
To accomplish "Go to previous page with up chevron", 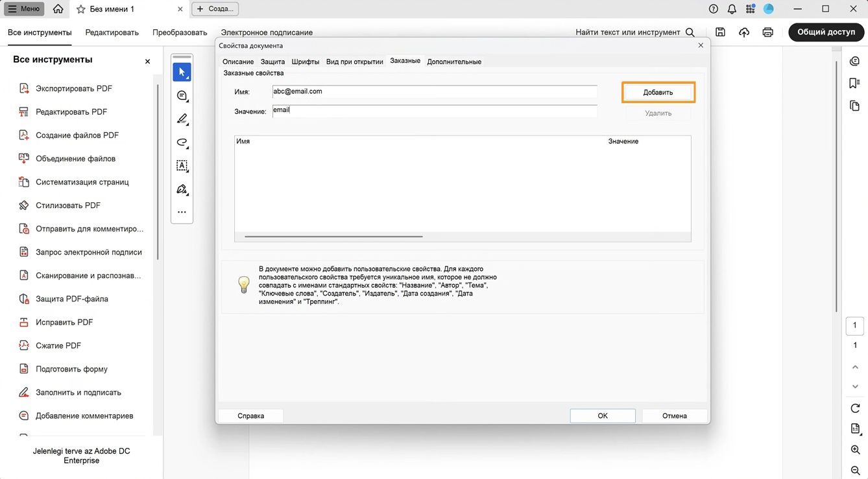I will [855, 368].
